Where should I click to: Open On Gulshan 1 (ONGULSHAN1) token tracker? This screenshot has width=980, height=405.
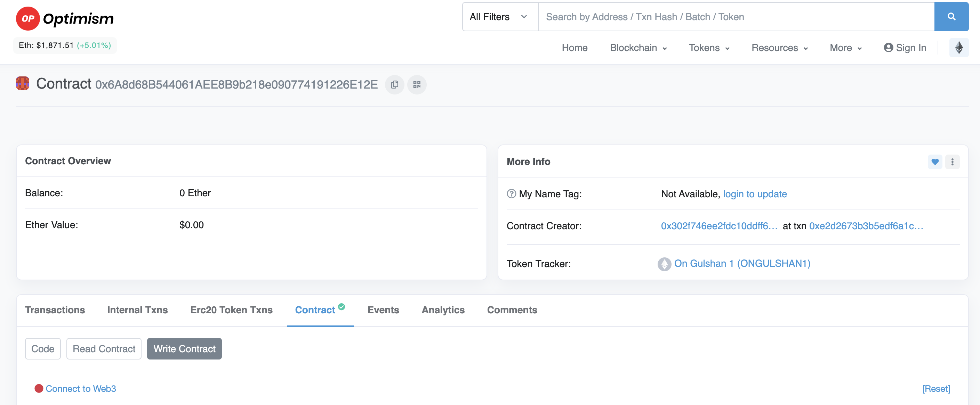[x=742, y=264]
